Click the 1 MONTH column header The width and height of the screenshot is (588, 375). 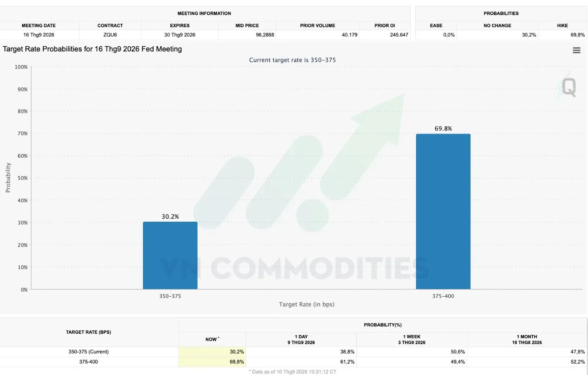[527, 339]
